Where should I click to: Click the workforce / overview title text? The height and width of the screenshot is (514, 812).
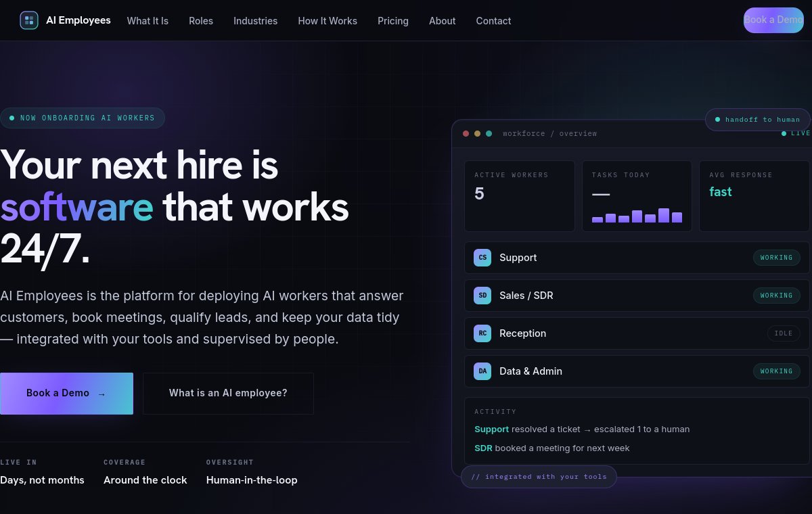coord(549,134)
